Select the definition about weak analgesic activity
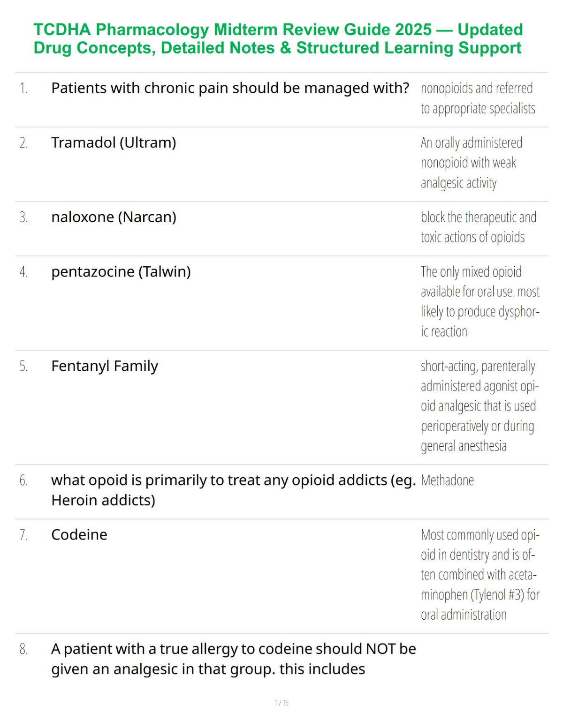Image resolution: width=563 pixels, height=728 pixels. (472, 163)
